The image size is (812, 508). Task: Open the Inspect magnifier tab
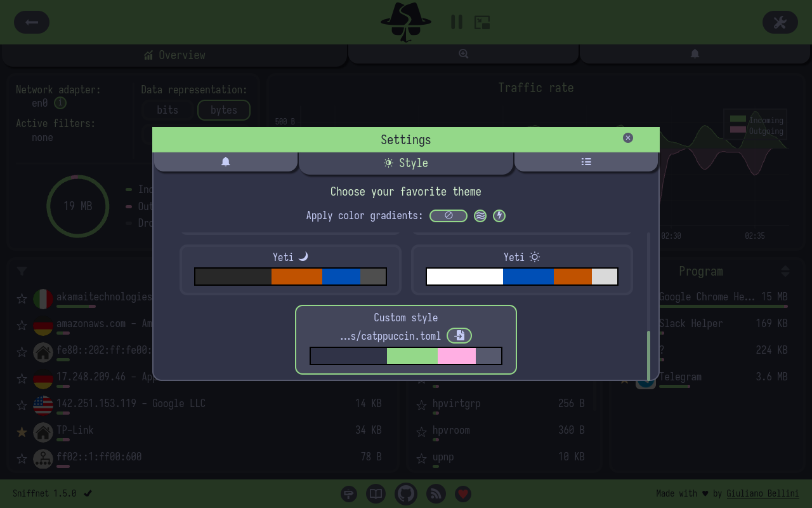[x=464, y=54]
